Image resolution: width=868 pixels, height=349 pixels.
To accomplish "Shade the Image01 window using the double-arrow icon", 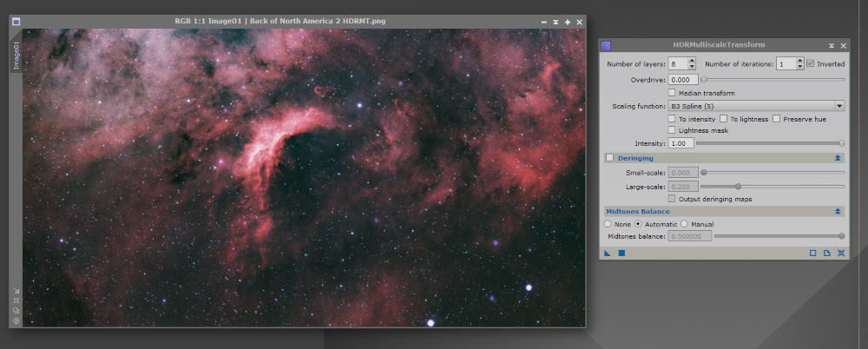I will pyautogui.click(x=556, y=23).
